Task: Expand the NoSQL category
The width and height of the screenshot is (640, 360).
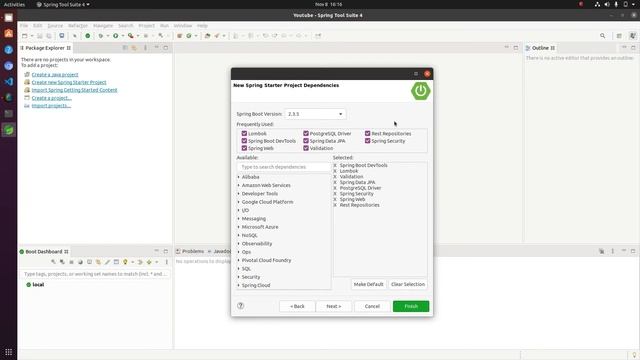Action: 239,236
